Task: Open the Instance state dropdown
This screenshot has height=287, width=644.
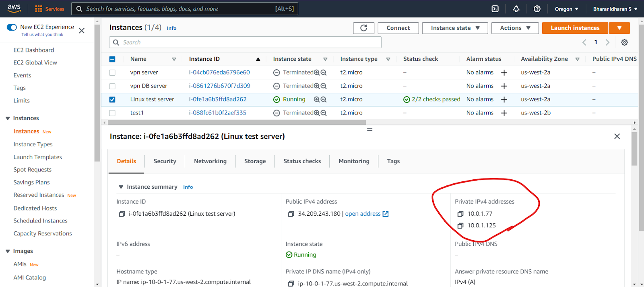Action: (x=455, y=28)
